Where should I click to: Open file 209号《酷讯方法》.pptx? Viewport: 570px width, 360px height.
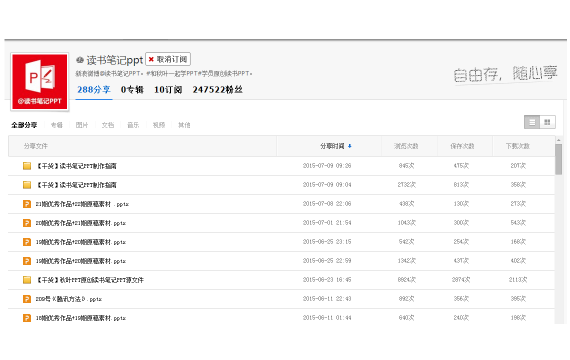[x=69, y=299]
